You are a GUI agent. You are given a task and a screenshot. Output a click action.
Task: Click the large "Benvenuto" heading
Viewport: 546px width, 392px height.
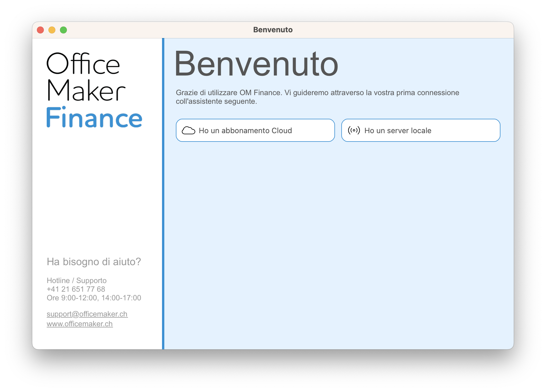pyautogui.click(x=256, y=64)
